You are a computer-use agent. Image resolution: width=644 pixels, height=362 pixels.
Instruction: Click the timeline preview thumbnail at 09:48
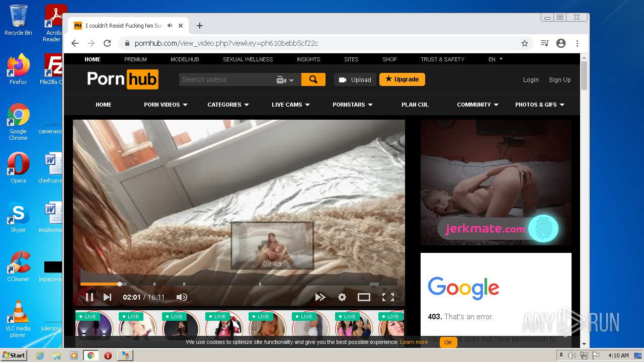coord(272,246)
